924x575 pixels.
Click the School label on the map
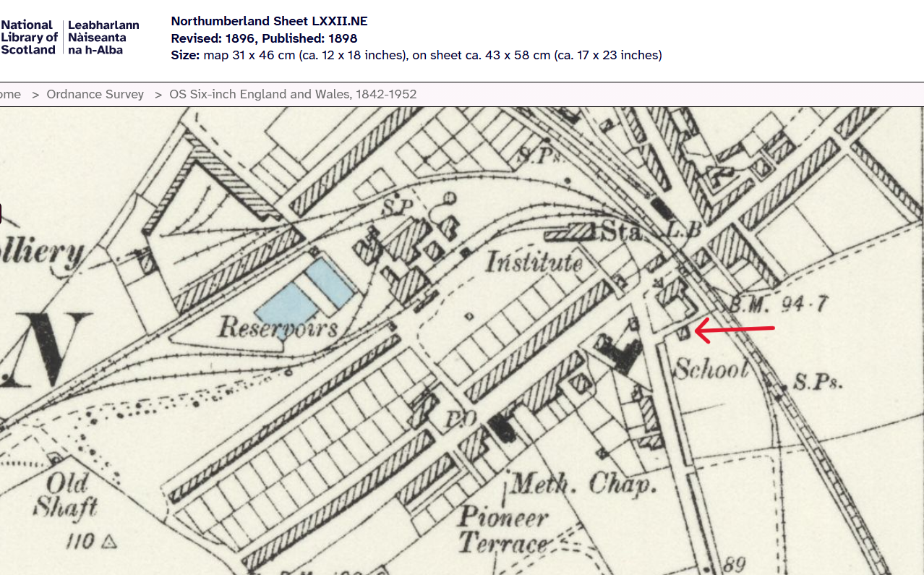click(711, 370)
